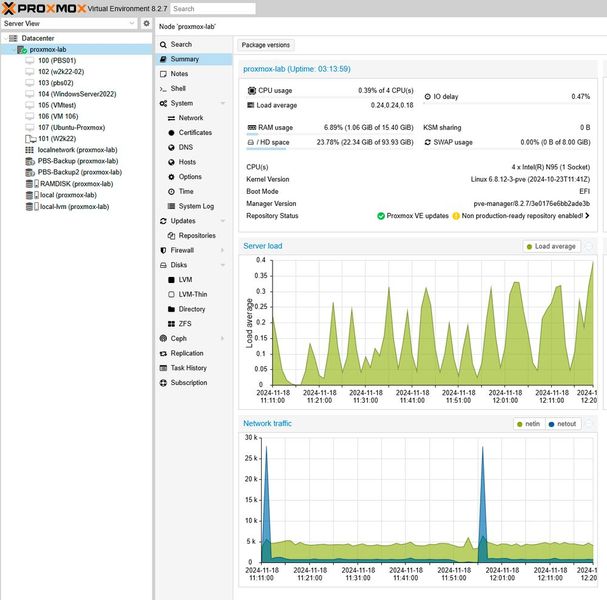Screen dimensions: 607x600
Task: Click the Server load panel title
Action: click(x=262, y=246)
